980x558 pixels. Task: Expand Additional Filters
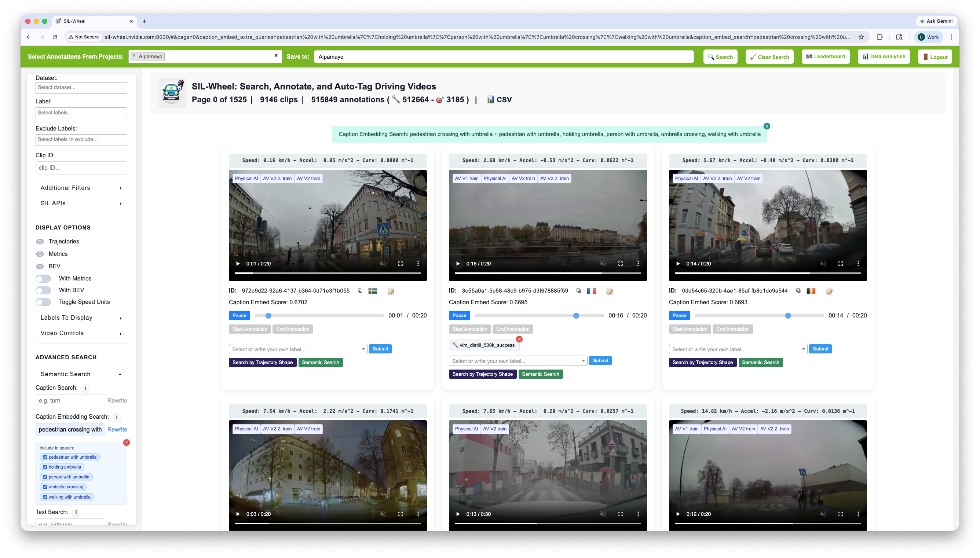pyautogui.click(x=81, y=188)
